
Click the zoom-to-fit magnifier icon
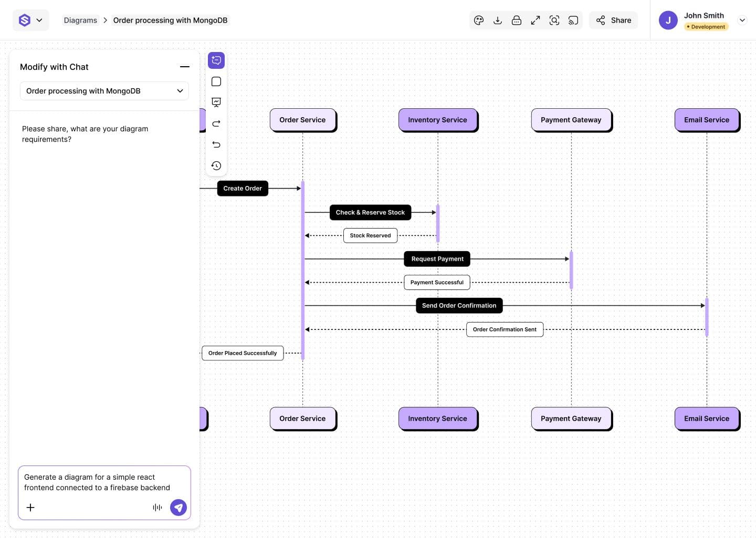(x=554, y=20)
